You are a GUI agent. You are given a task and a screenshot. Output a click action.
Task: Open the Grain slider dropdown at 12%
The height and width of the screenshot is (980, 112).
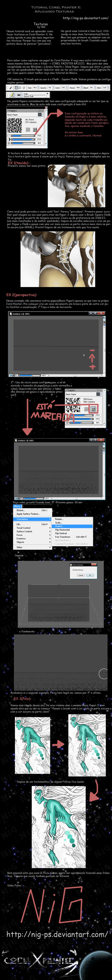point(66,87)
